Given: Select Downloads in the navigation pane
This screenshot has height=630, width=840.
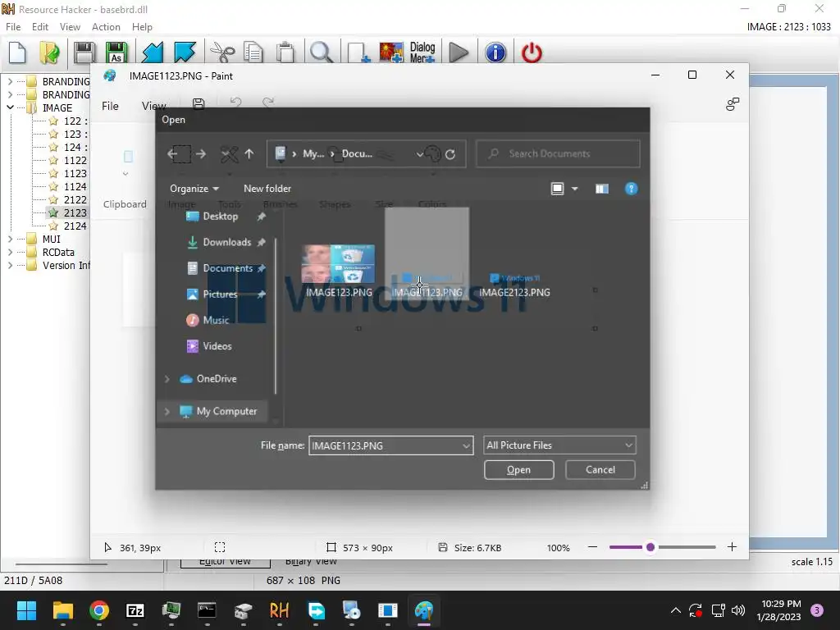Looking at the screenshot, I should click(226, 242).
